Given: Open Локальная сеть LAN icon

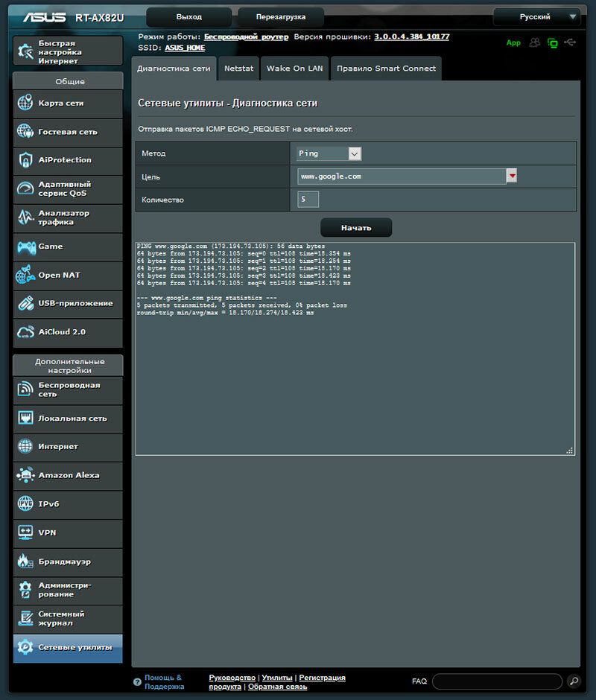Looking at the screenshot, I should pyautogui.click(x=25, y=418).
